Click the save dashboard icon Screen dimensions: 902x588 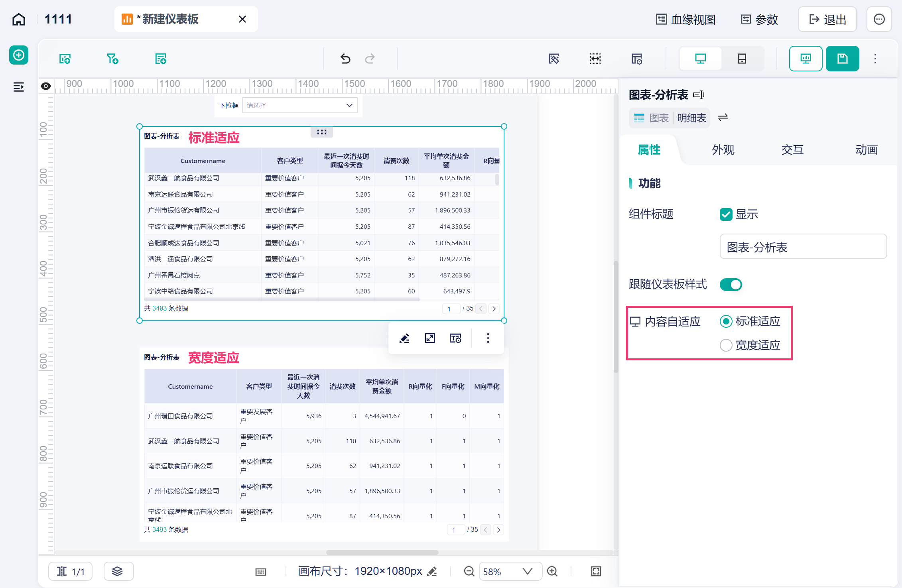coord(842,59)
